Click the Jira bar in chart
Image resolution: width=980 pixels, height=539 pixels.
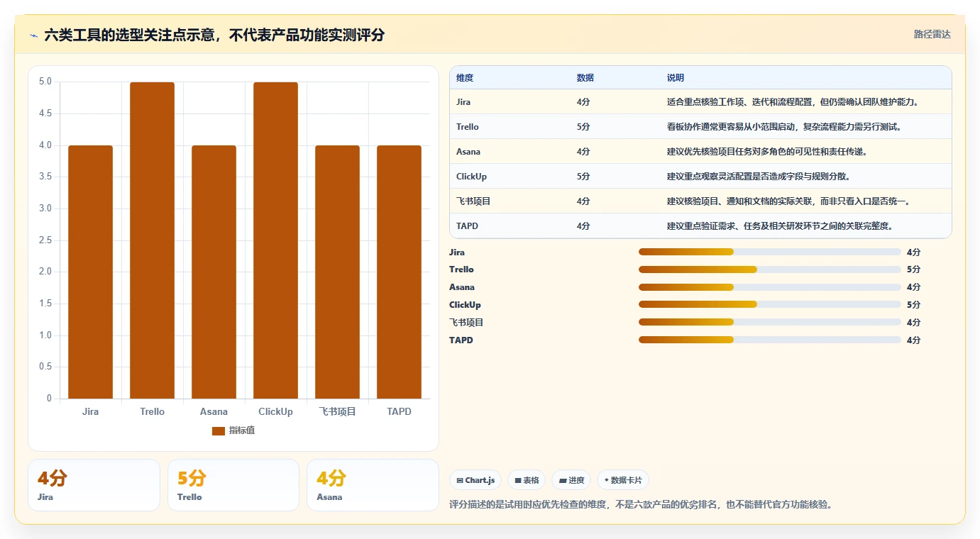tap(90, 272)
